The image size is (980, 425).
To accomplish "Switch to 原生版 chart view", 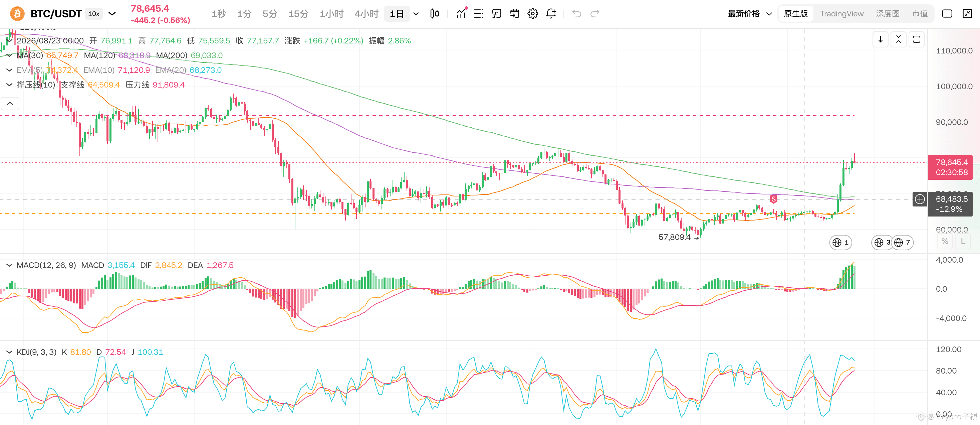I will pyautogui.click(x=796, y=14).
